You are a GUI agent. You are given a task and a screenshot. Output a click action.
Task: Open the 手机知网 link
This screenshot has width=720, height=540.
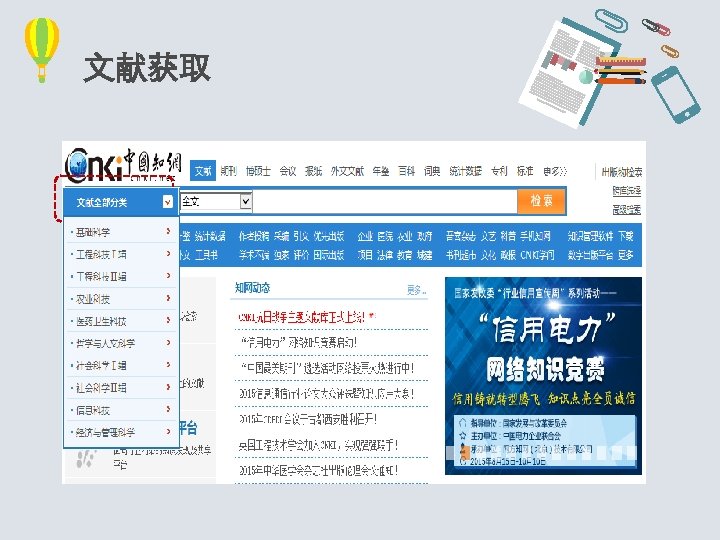point(535,236)
